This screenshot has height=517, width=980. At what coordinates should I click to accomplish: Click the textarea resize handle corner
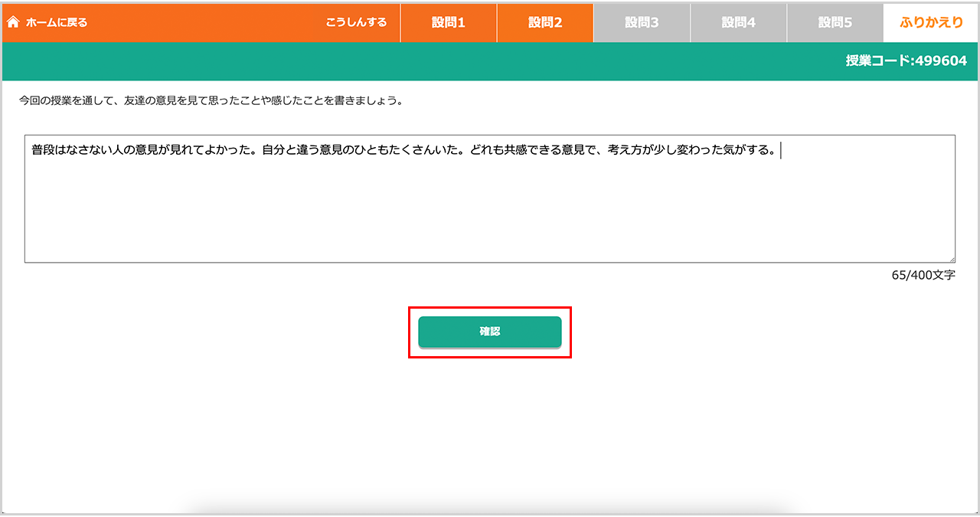(952, 260)
